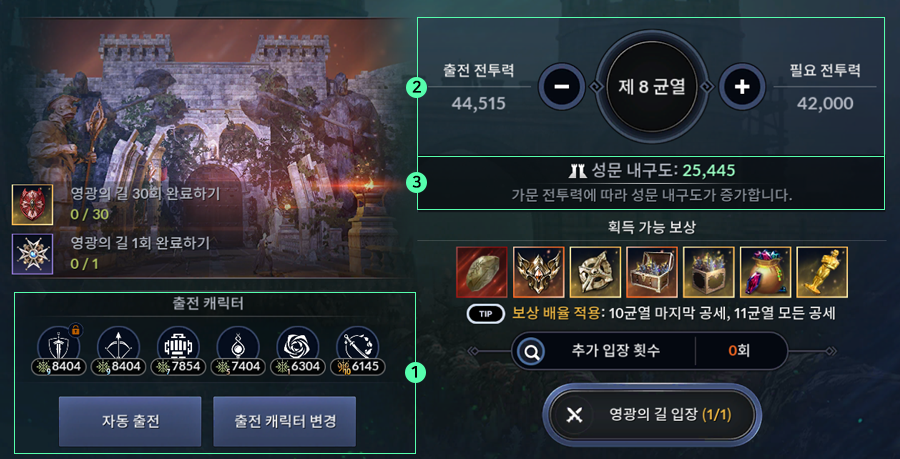Click the TIP badge
Viewport: 900px width, 459px height.
coord(486,314)
